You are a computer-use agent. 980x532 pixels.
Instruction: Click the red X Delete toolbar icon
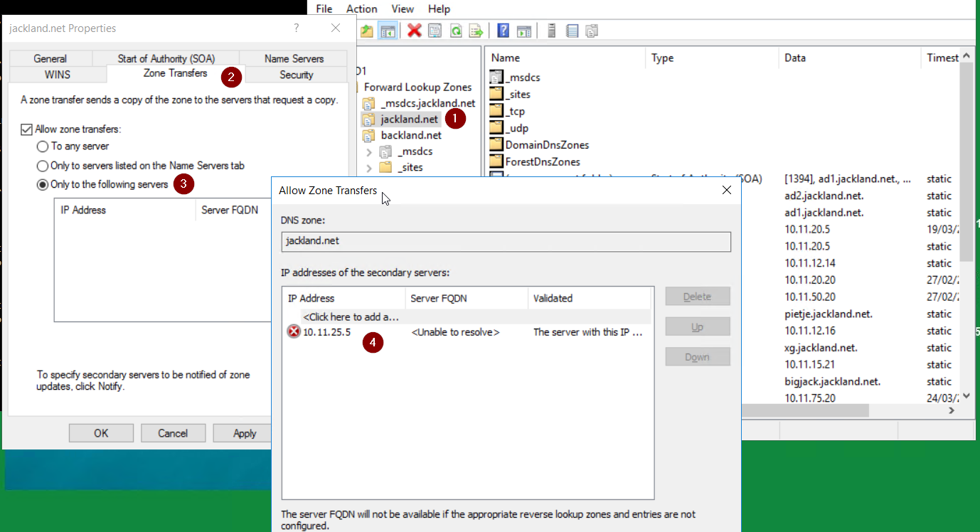[414, 31]
